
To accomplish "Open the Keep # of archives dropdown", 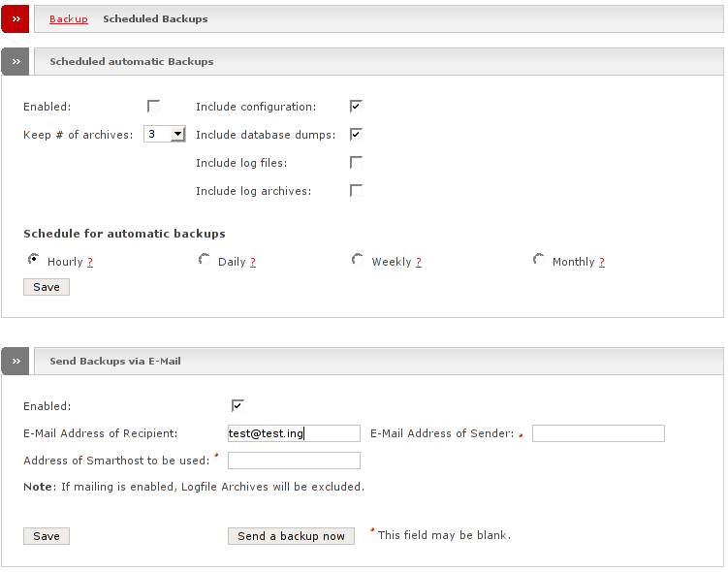I will click(x=177, y=134).
